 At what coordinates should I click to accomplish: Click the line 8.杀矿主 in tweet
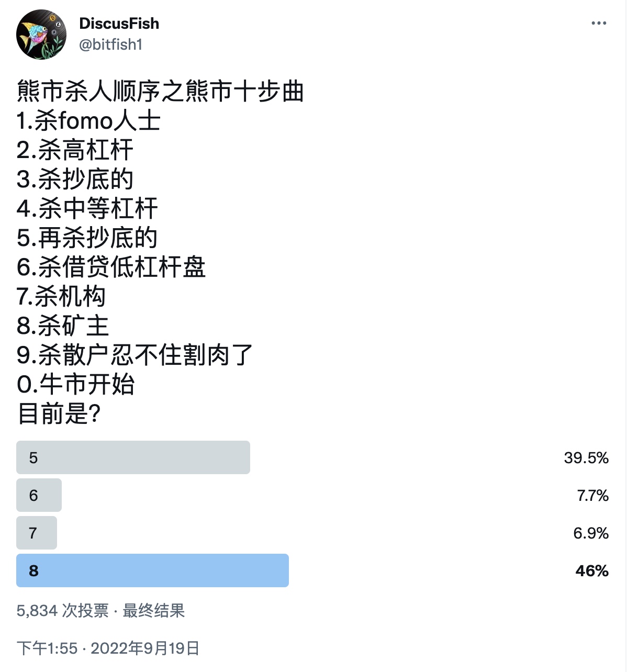[63, 326]
